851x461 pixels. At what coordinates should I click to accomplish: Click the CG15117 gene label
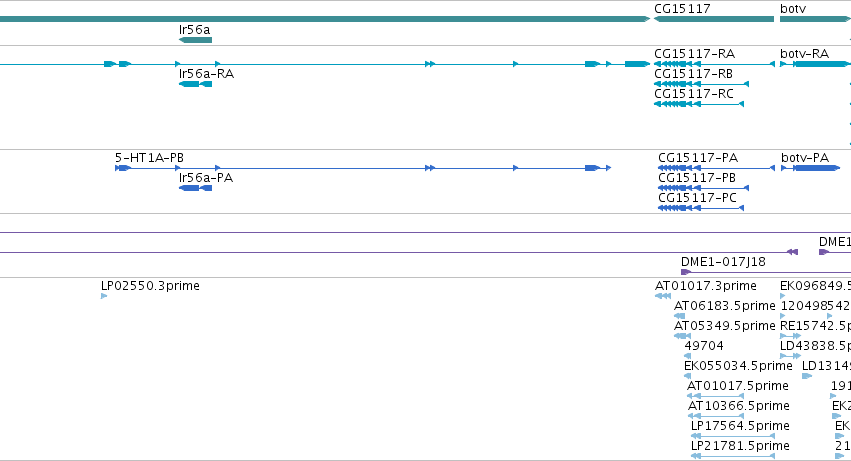pos(682,9)
